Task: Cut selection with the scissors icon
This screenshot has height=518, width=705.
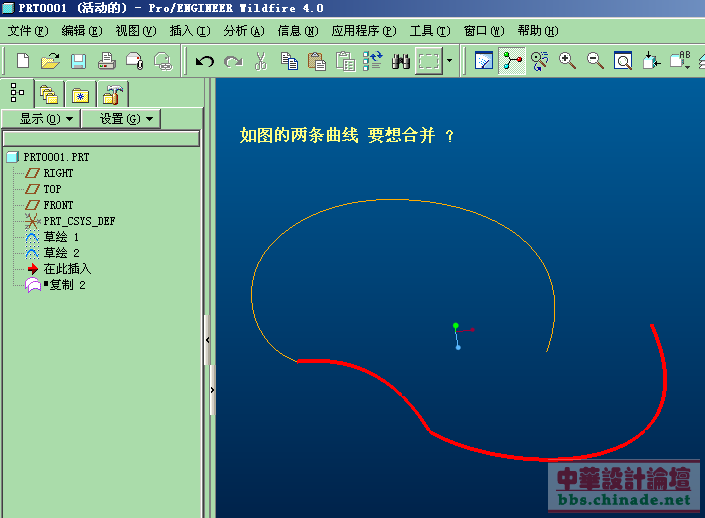Action: click(x=260, y=61)
